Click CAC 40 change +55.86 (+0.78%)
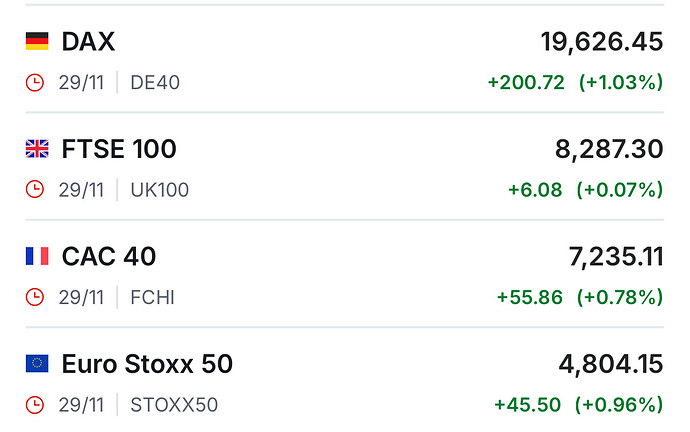Screen dimensions: 690x432 (x=579, y=297)
